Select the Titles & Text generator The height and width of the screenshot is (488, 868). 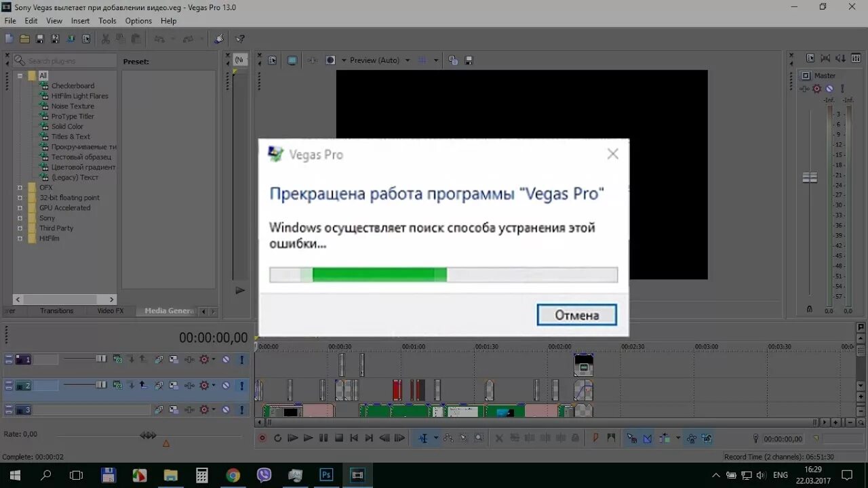coord(71,137)
